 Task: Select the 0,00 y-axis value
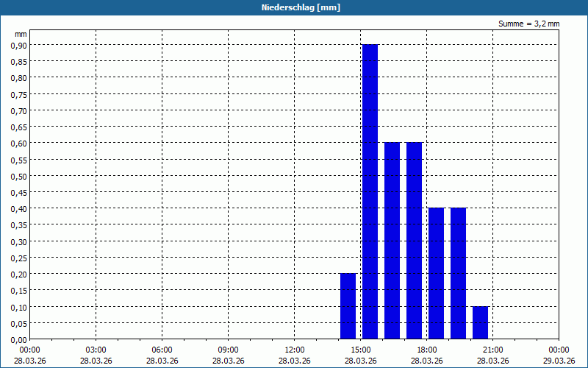(19, 340)
